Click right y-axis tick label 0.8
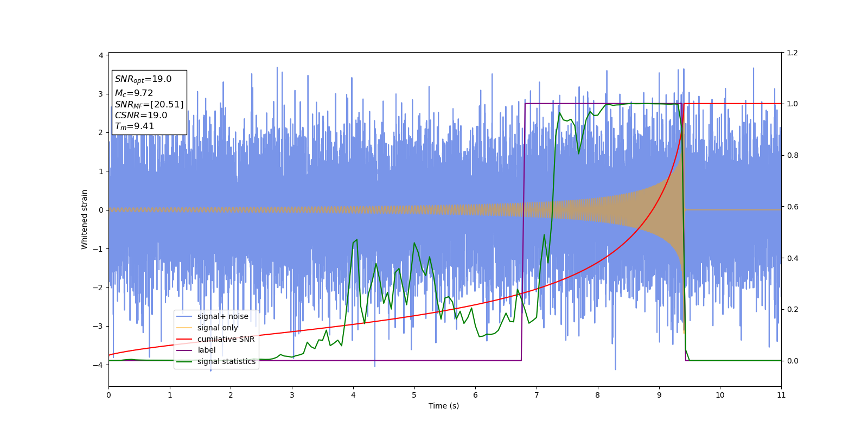The height and width of the screenshot is (434, 868). point(792,155)
